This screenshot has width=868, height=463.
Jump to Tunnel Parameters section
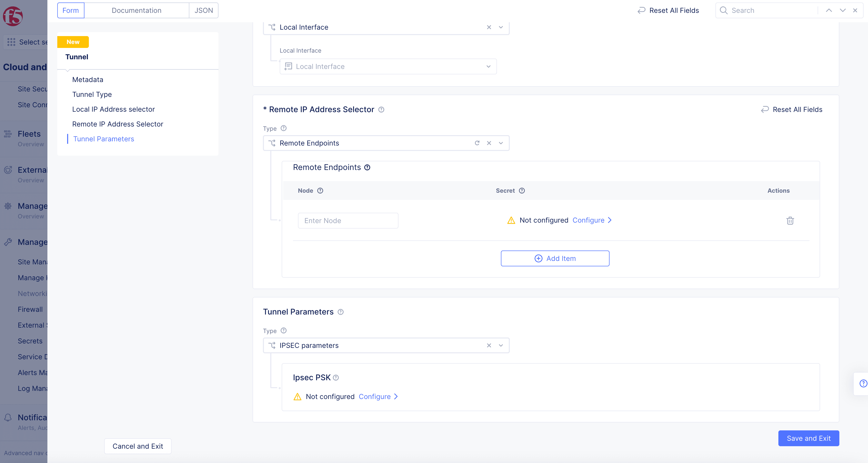104,139
